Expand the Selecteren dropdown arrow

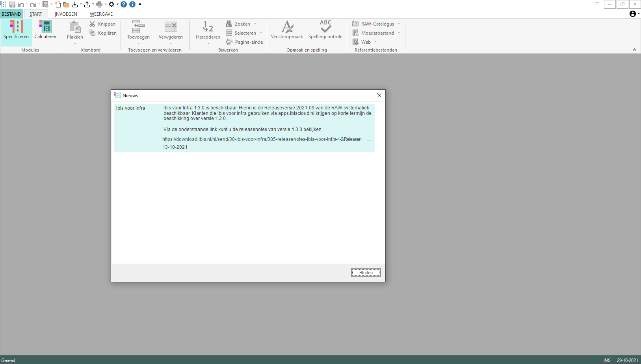(x=261, y=33)
